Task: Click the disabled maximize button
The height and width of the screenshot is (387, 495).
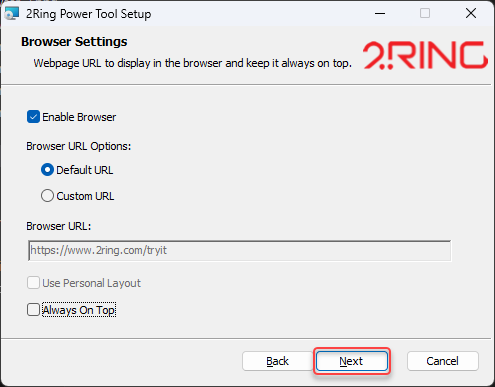Action: (x=425, y=14)
